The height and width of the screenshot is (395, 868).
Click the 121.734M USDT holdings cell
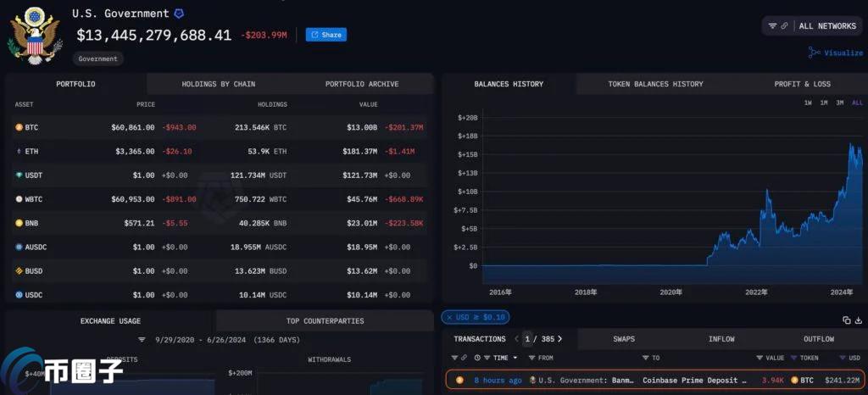(x=259, y=175)
